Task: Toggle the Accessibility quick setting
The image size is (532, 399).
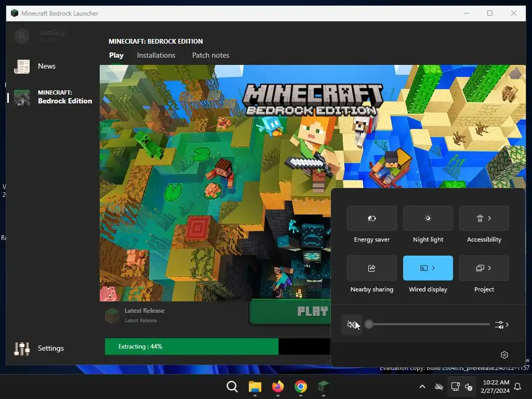Action: pyautogui.click(x=480, y=218)
